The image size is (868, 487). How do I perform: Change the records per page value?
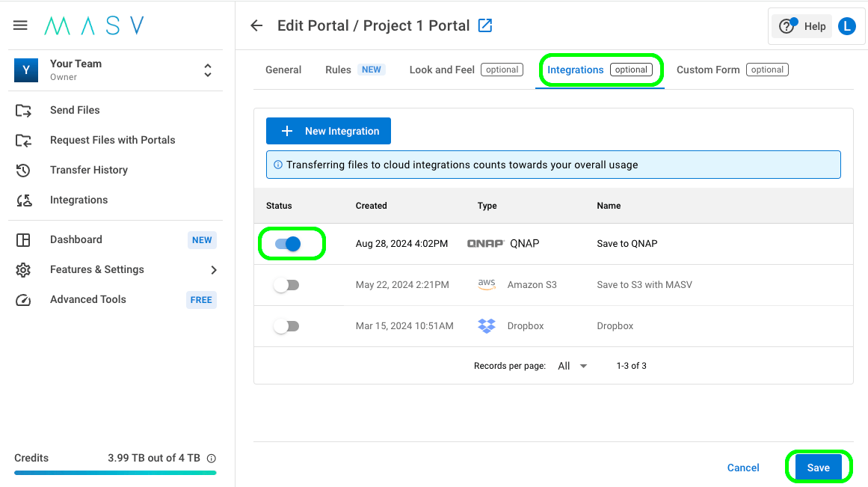coord(570,366)
